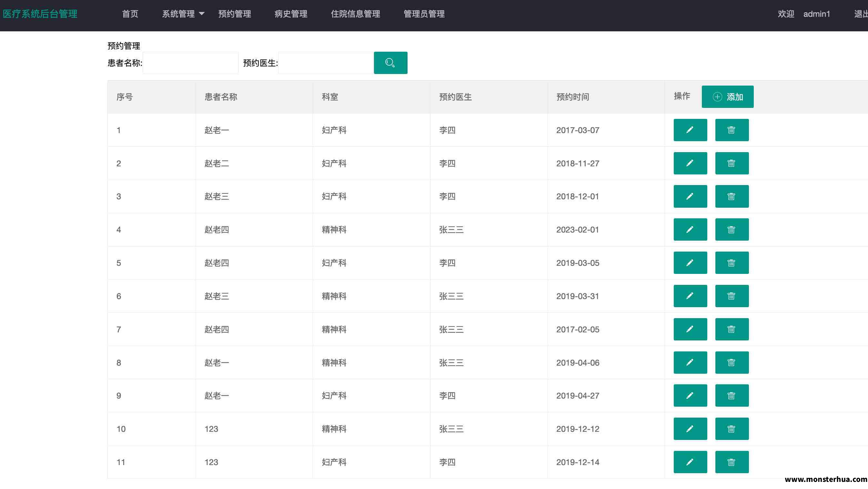
Task: Delete row 6 appointment dated 2019-03-31
Action: point(732,296)
